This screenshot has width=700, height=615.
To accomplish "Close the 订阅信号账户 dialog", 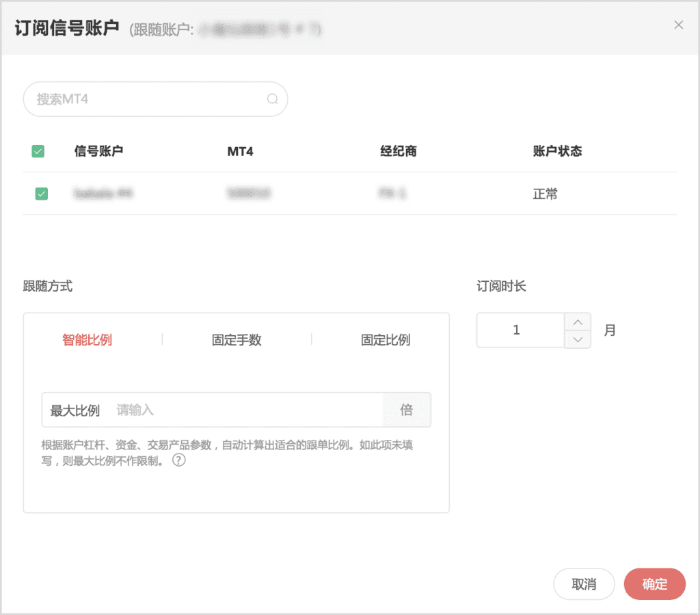I will 678,25.
